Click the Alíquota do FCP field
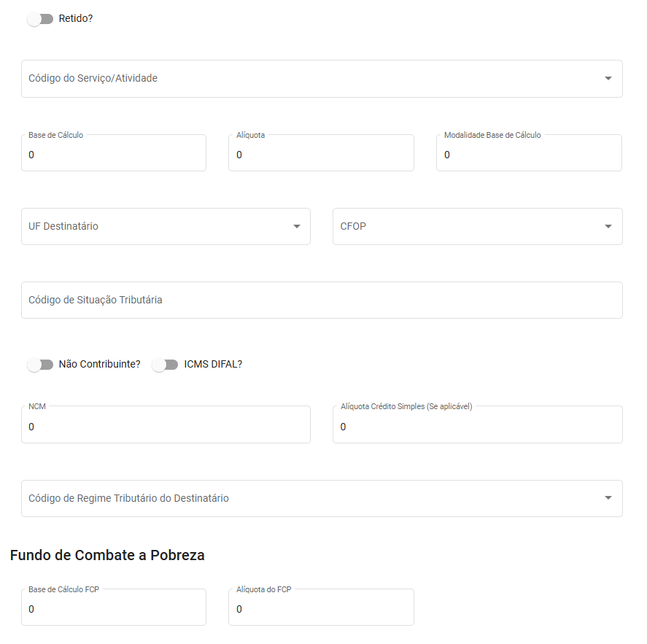The image size is (647, 644). (x=321, y=609)
